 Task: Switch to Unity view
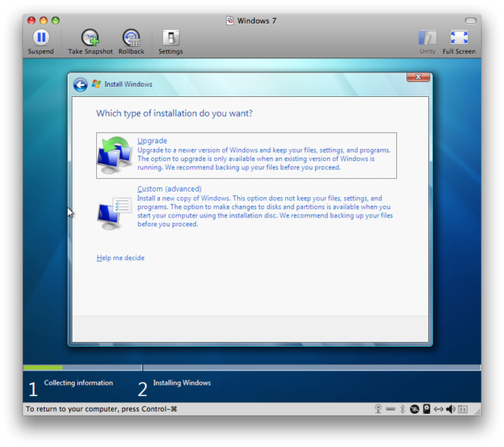click(x=428, y=42)
